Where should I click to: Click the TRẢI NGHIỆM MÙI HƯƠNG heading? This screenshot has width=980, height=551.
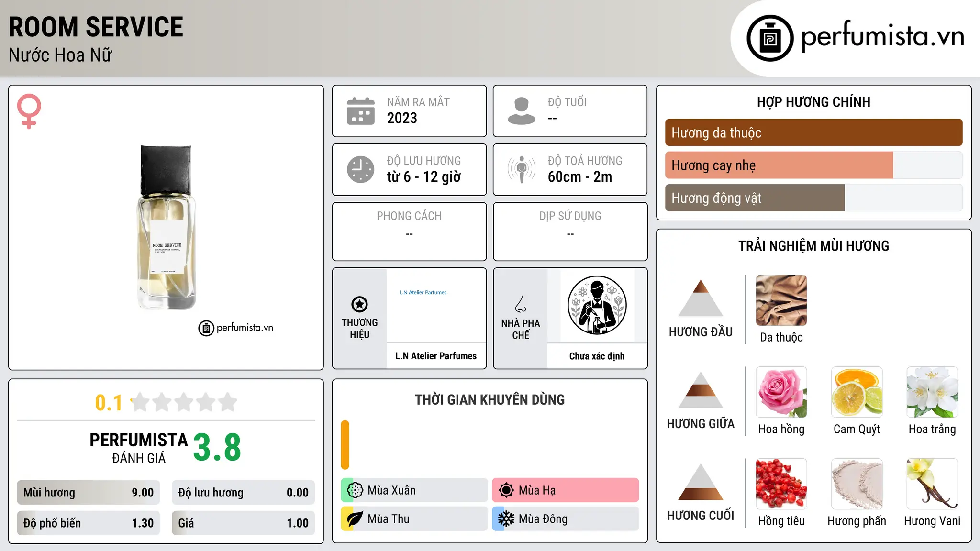813,246
